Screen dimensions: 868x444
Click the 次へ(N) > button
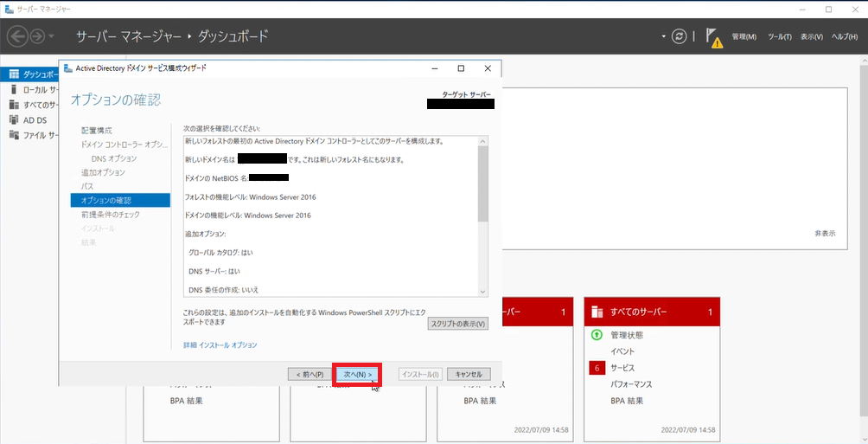[x=358, y=374]
